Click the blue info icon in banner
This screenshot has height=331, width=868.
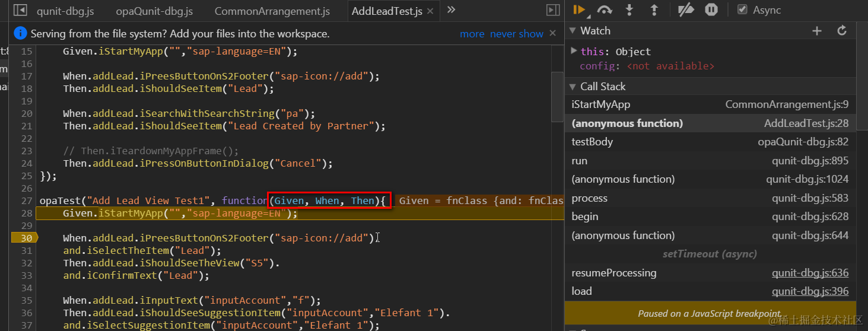click(20, 33)
